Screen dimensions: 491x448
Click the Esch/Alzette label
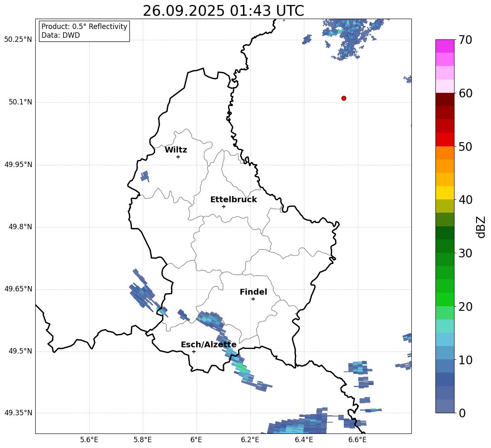coord(209,344)
